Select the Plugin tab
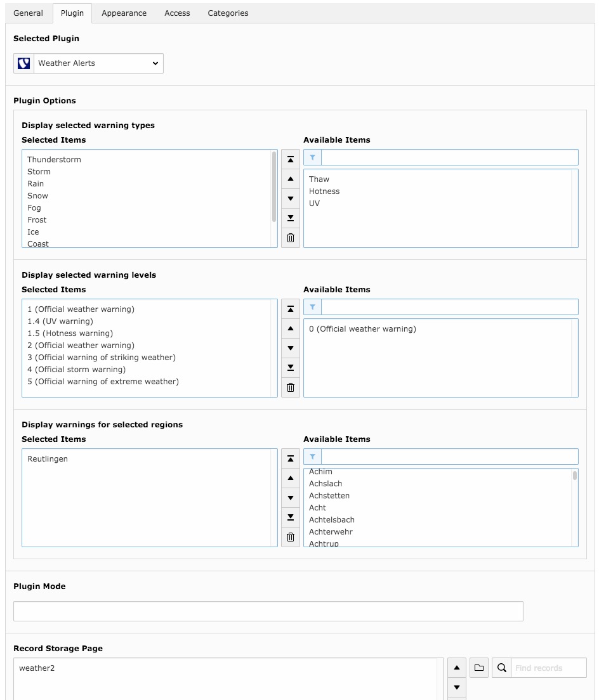Image resolution: width=599 pixels, height=700 pixels. [x=72, y=13]
